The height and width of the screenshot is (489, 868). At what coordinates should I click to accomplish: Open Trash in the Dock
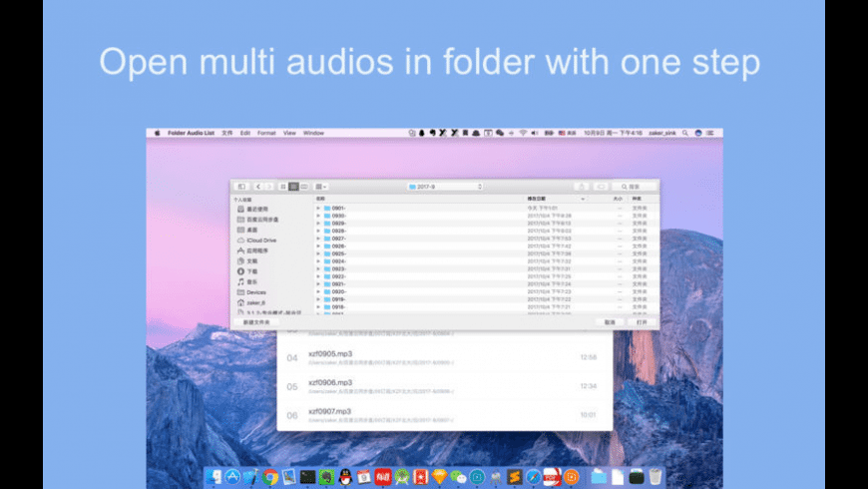coord(655,477)
